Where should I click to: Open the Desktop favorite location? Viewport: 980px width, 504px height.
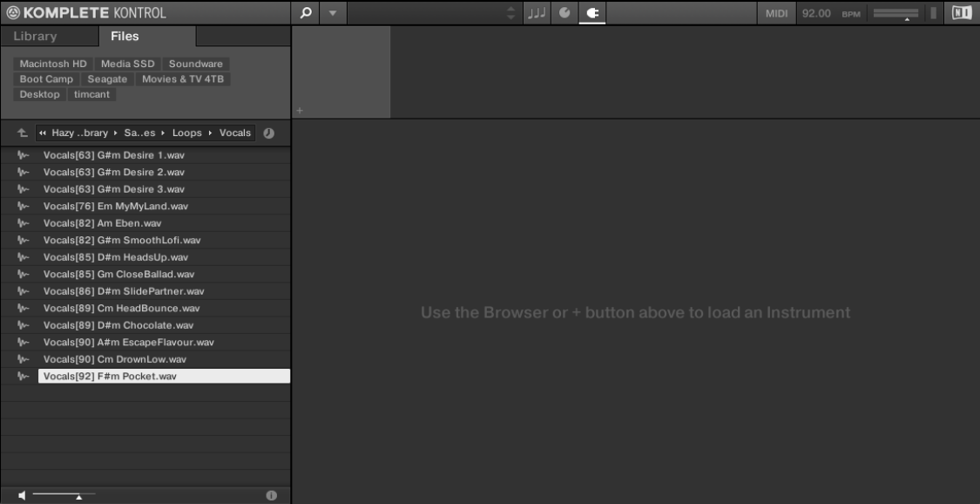tap(39, 94)
